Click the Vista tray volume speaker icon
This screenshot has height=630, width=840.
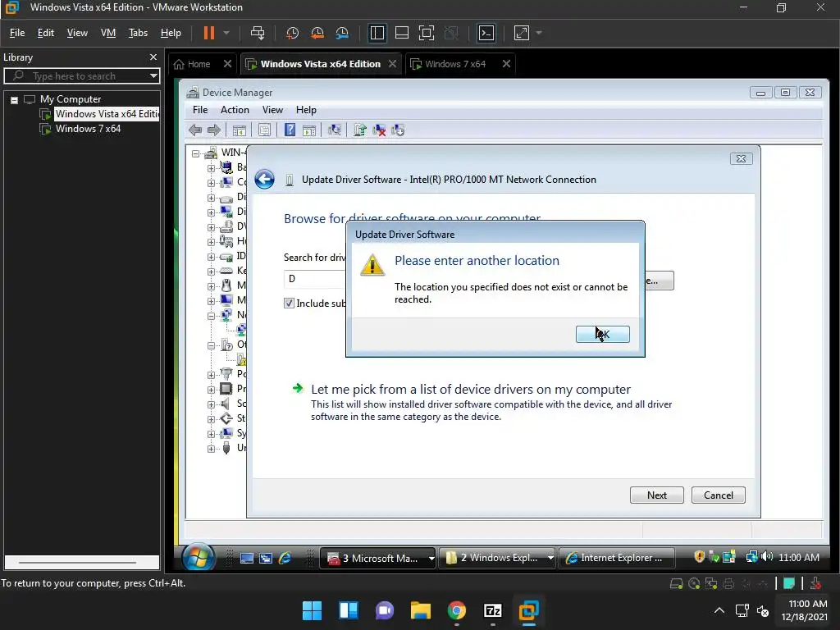click(767, 557)
